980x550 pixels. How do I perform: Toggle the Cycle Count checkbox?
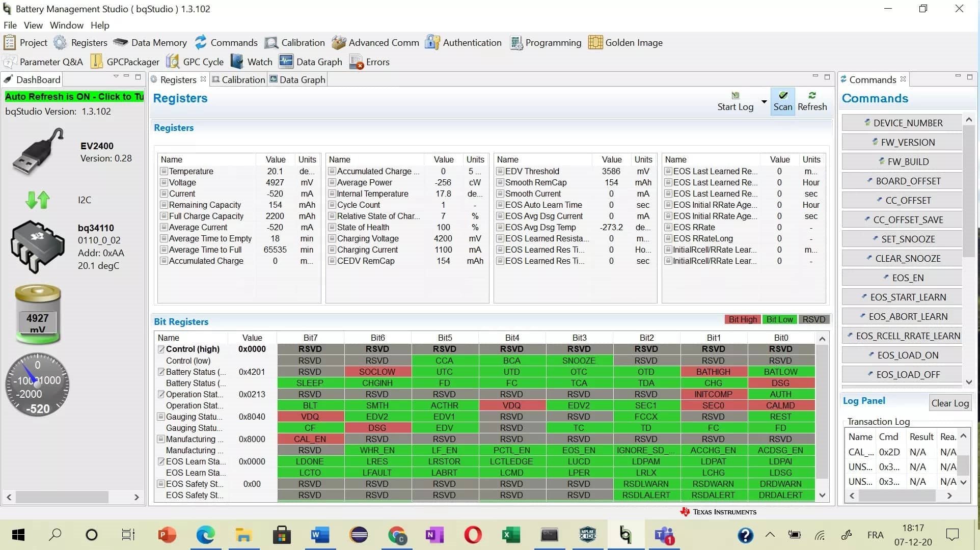332,205
